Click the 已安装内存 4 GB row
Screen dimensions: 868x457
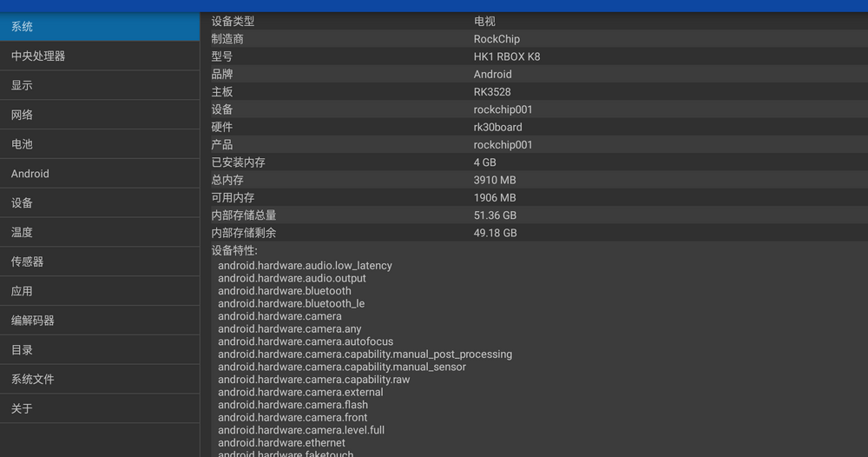coord(534,162)
